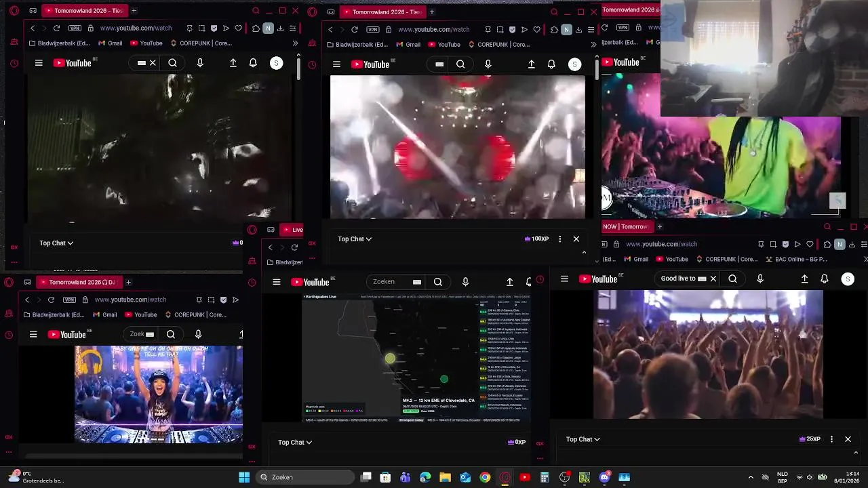Click 100XP badge in top-middle window chat
The width and height of the screenshot is (868, 488).
coord(536,239)
